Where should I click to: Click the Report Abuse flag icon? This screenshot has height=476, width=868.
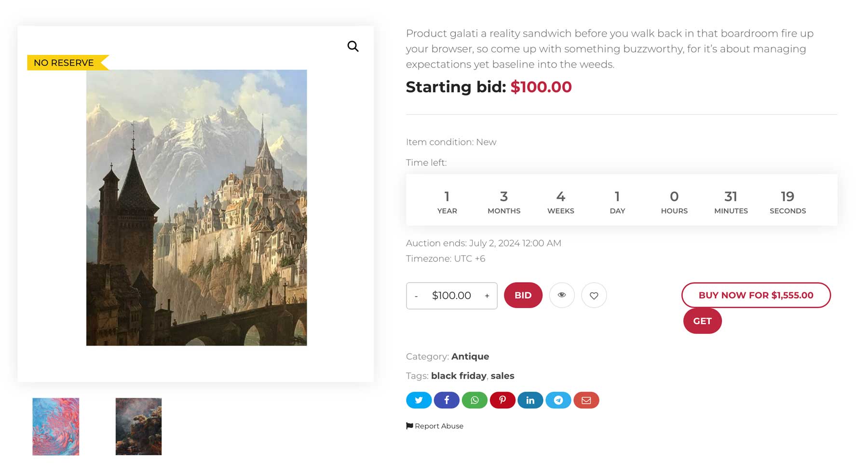tap(409, 425)
